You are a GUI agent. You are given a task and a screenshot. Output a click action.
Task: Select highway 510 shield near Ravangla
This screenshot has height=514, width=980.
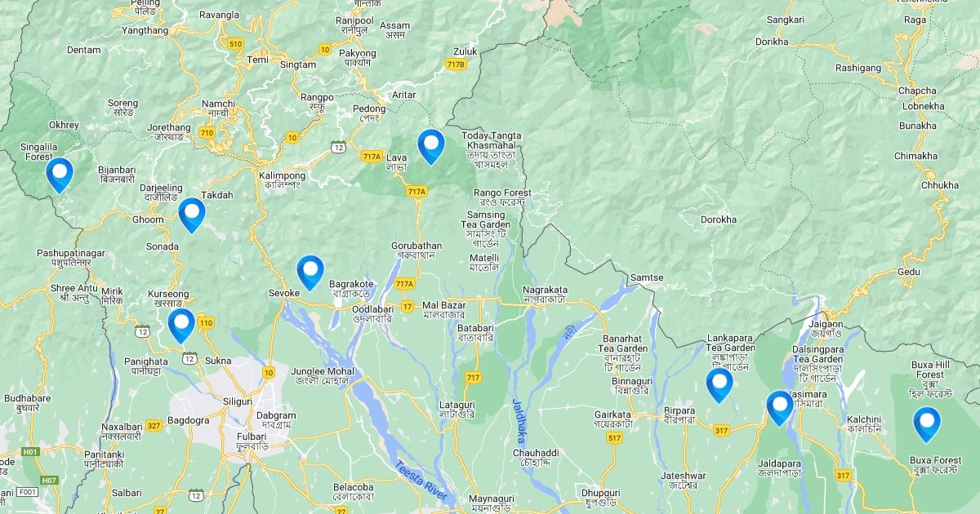(x=236, y=43)
